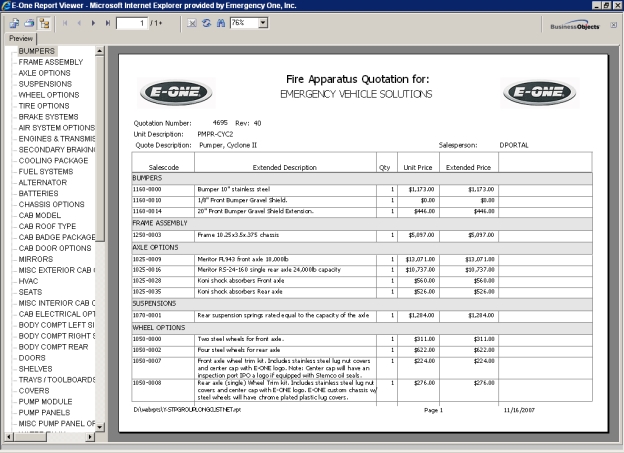Click tree vertical scrollbar thumb
Screen dimensions: 624x453
[x=99, y=148]
